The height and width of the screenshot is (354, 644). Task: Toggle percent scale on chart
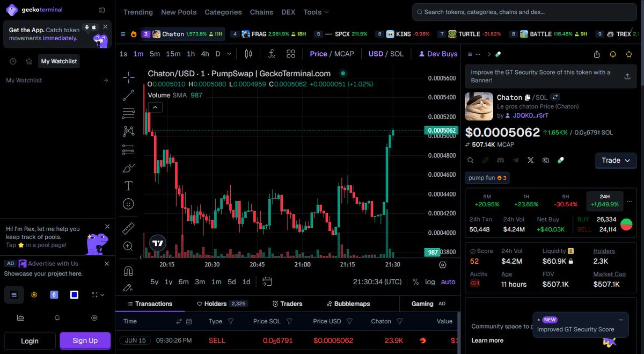(416, 281)
